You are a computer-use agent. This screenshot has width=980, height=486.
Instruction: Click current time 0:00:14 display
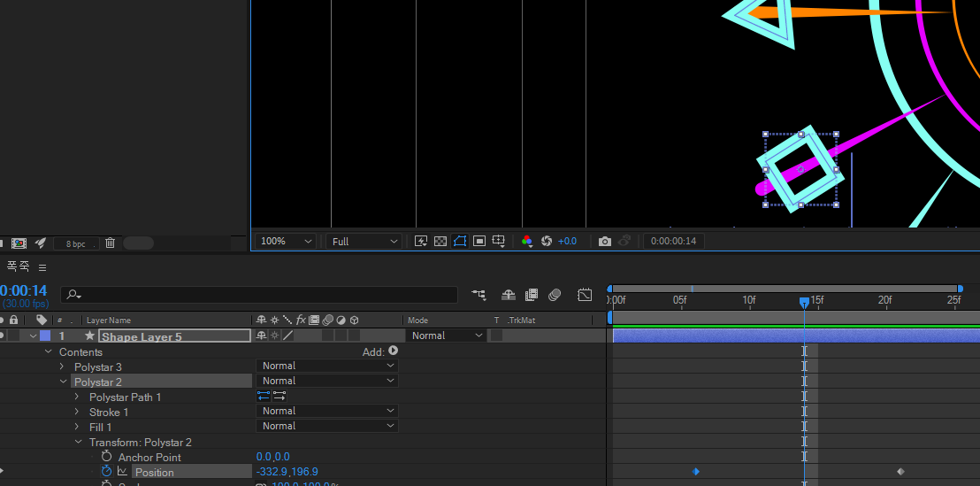click(x=23, y=291)
